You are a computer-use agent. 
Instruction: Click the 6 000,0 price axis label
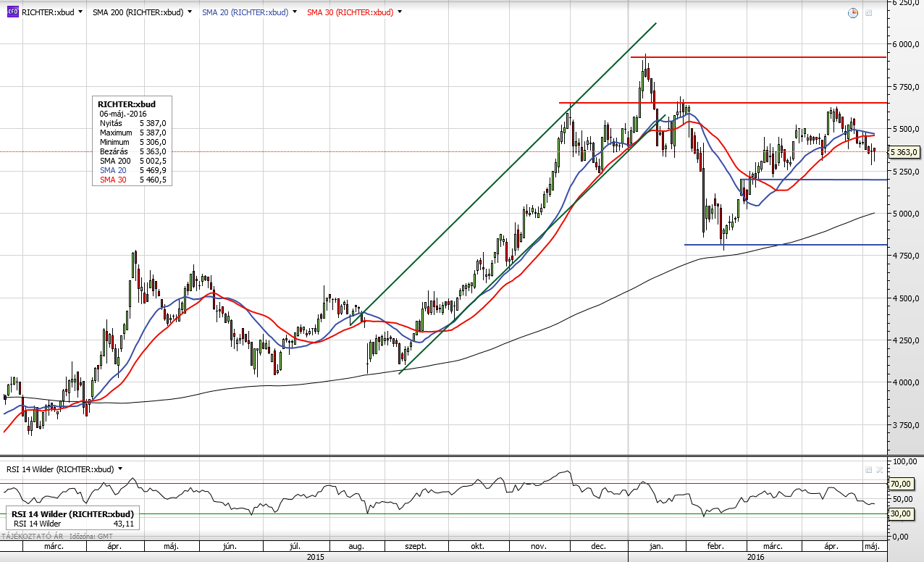point(905,44)
